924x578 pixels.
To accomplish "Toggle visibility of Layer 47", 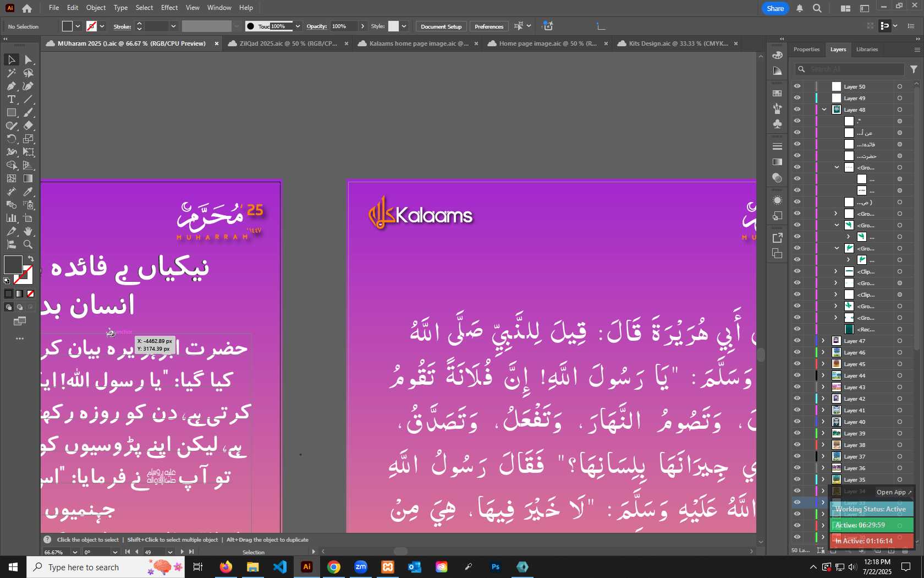I will tap(797, 341).
